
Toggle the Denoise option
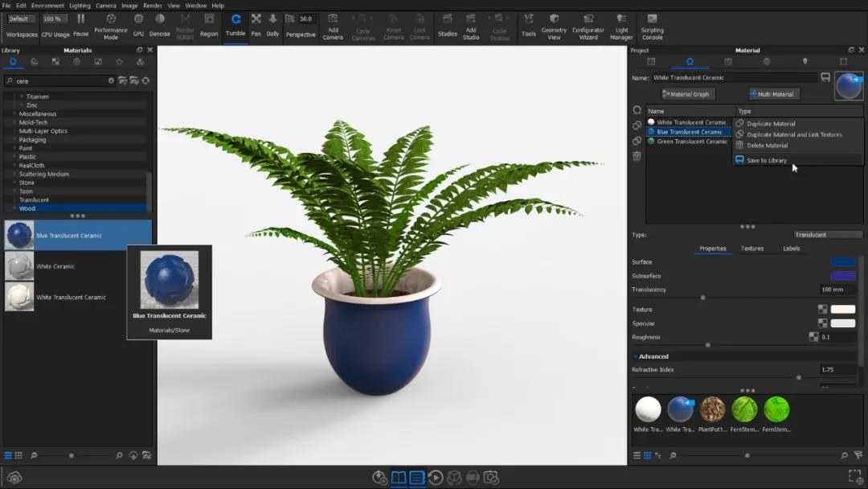click(159, 24)
